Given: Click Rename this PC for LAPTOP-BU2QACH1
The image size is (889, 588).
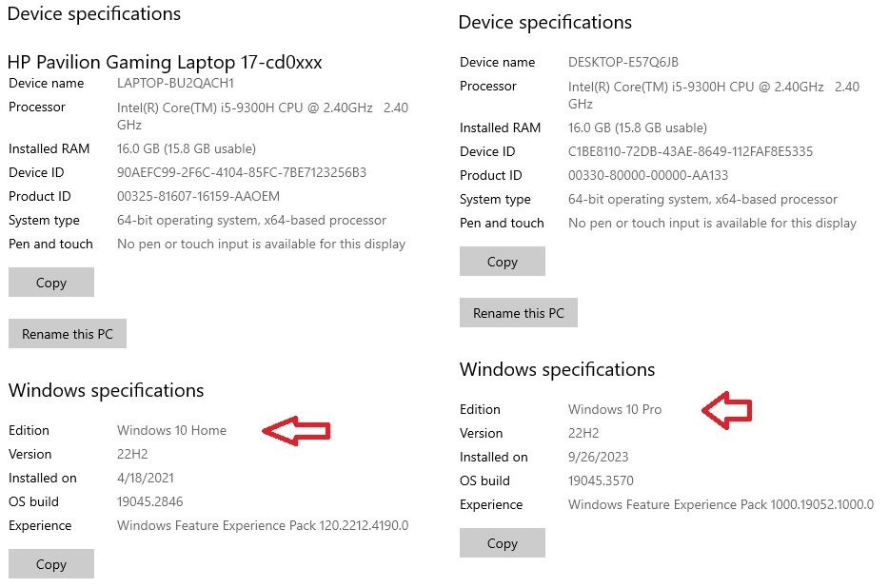Looking at the screenshot, I should pyautogui.click(x=68, y=334).
